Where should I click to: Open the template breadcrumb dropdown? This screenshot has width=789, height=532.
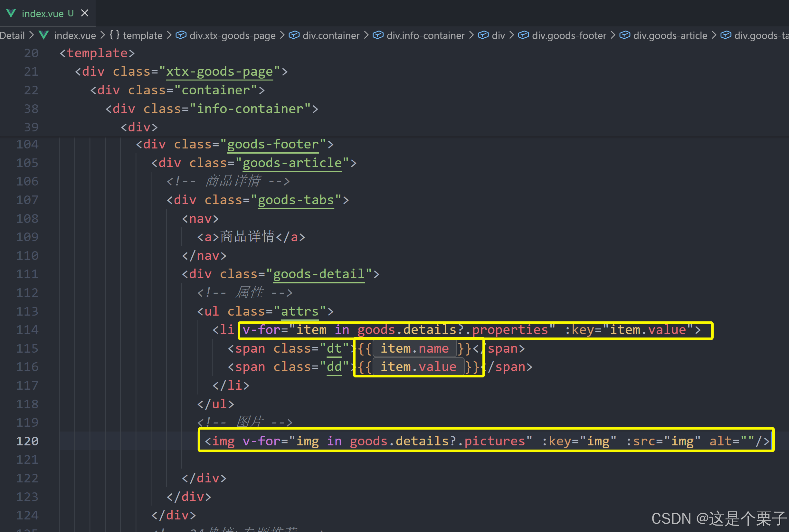142,35
